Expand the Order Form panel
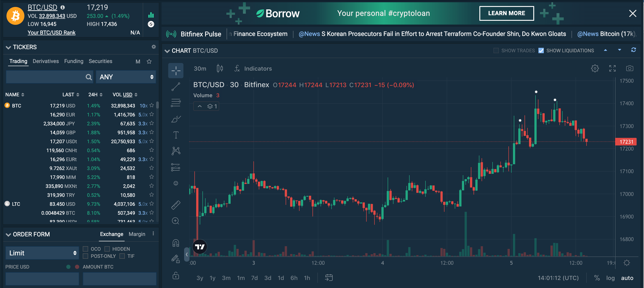Screen dimensions: 644x288 point(8,235)
